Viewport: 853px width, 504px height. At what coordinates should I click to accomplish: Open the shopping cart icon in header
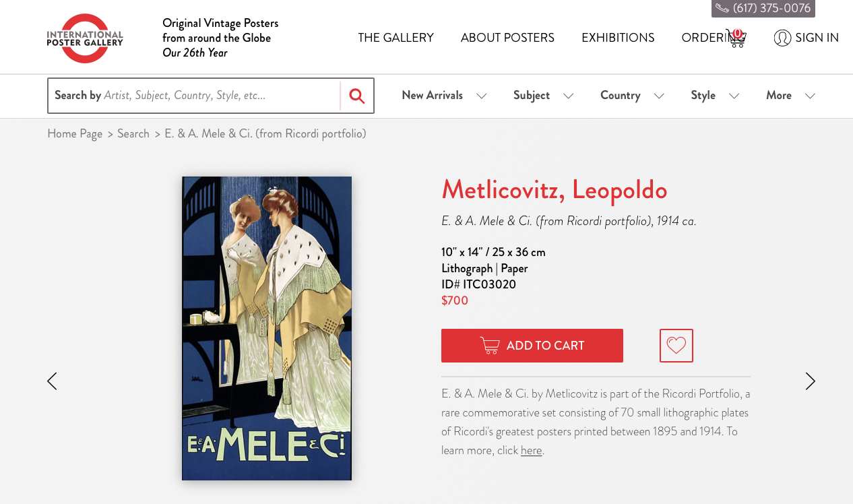[x=736, y=38]
